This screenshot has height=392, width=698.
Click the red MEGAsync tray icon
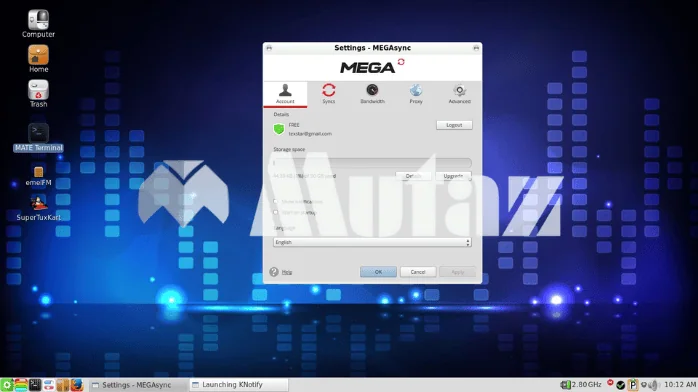[610, 383]
